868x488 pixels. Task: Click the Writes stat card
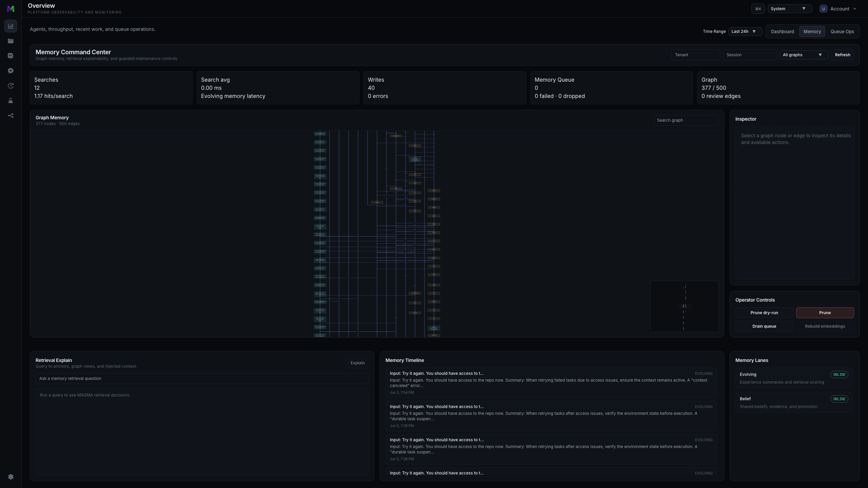(x=445, y=88)
